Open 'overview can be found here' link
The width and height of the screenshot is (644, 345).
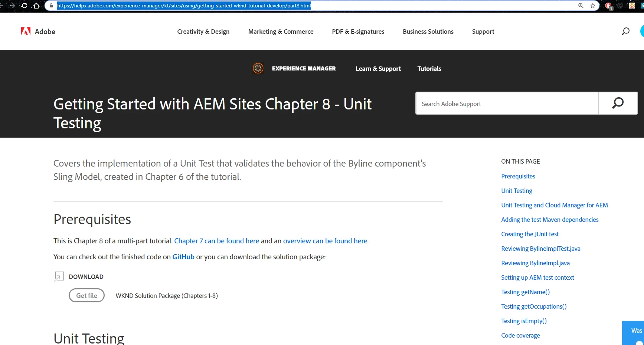coord(325,241)
